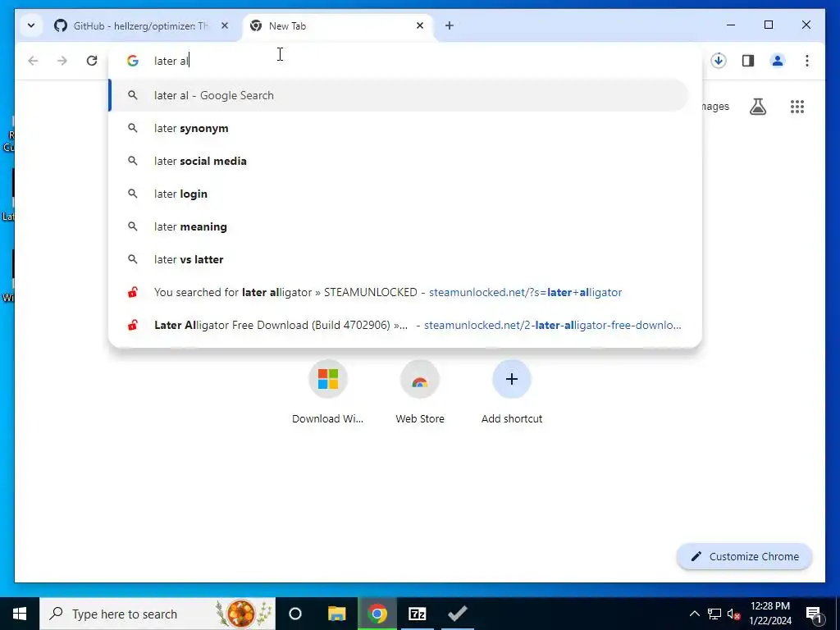Toggle the Chrome side panel
The height and width of the screenshot is (630, 840).
click(748, 61)
